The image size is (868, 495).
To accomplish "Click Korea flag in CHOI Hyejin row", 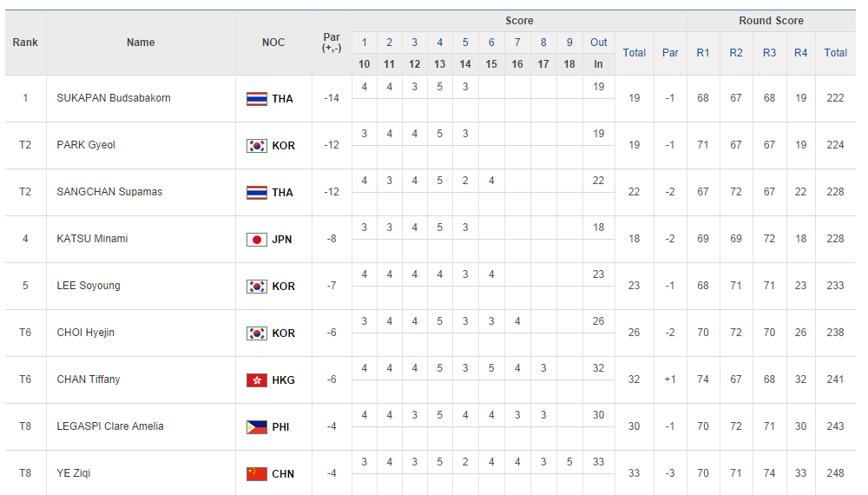I will [256, 333].
